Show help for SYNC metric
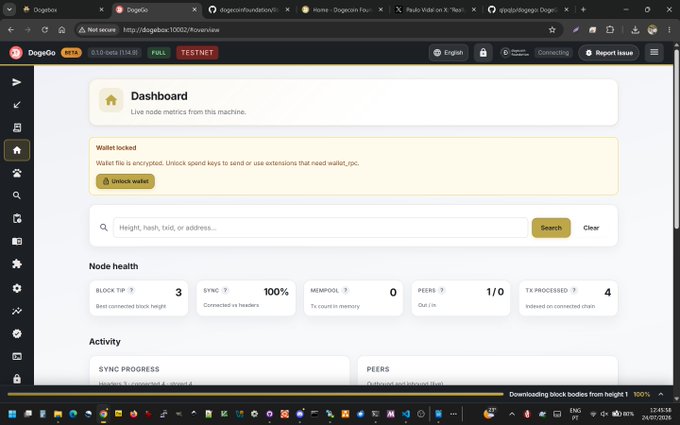 [x=226, y=291]
